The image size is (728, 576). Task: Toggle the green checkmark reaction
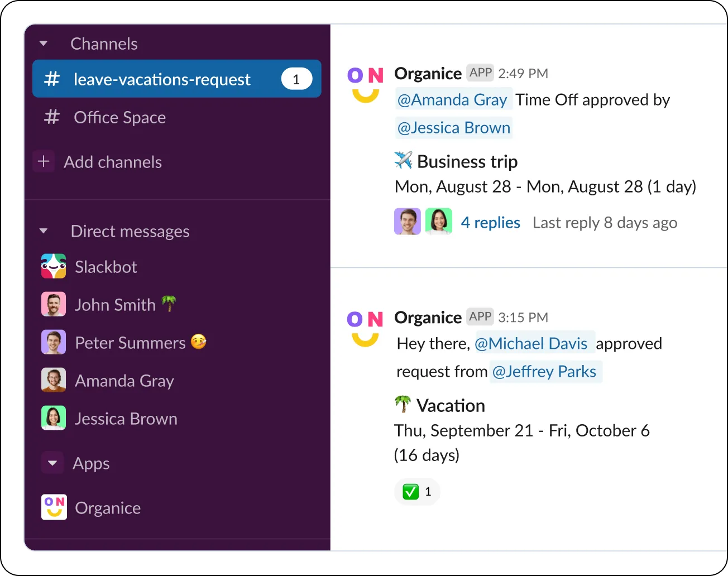[x=417, y=492]
